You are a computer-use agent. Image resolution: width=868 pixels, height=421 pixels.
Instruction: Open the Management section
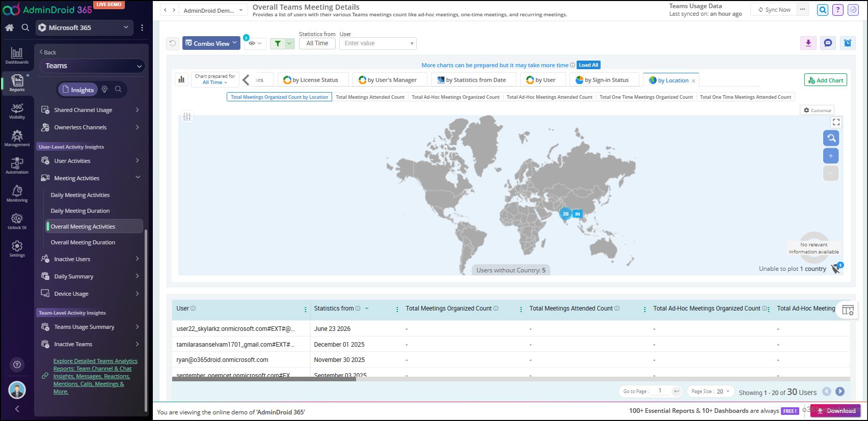point(17,138)
